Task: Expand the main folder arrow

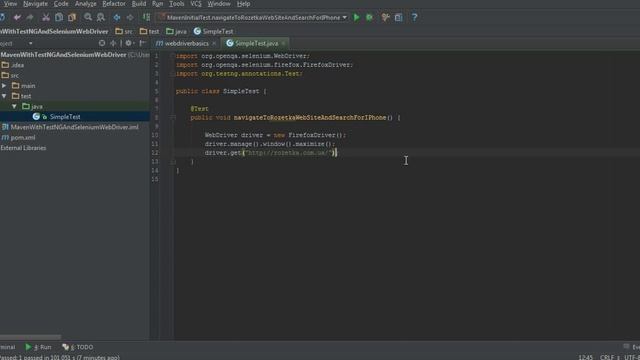Action: tap(4, 86)
